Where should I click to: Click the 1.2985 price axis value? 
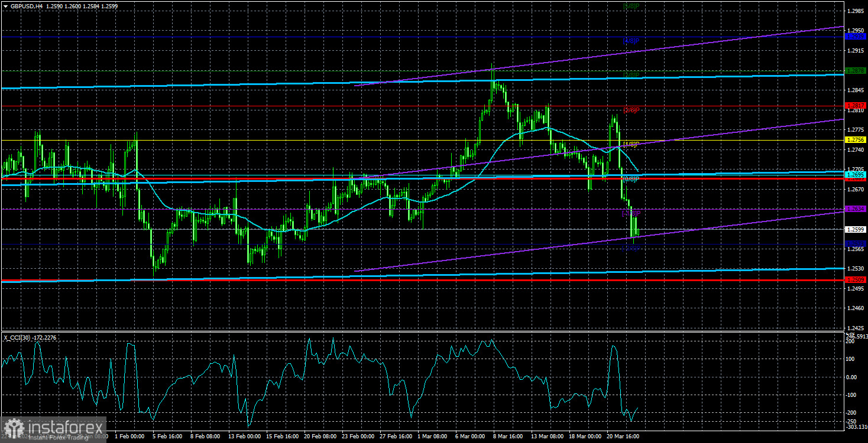(x=856, y=11)
